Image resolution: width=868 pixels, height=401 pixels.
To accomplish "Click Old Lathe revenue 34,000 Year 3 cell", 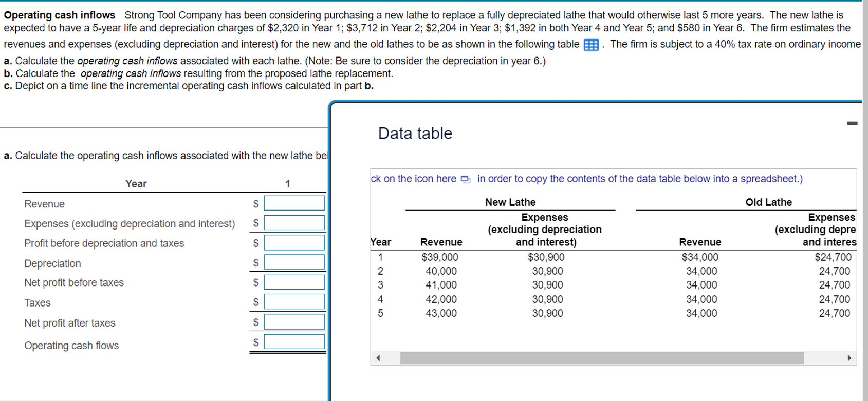I will (x=701, y=285).
